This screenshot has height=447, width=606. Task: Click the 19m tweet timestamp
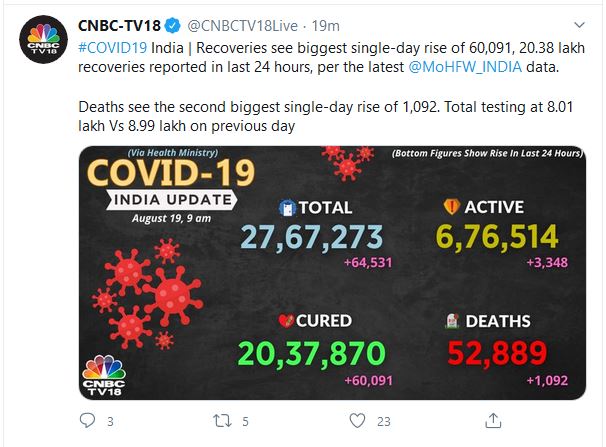pos(327,24)
